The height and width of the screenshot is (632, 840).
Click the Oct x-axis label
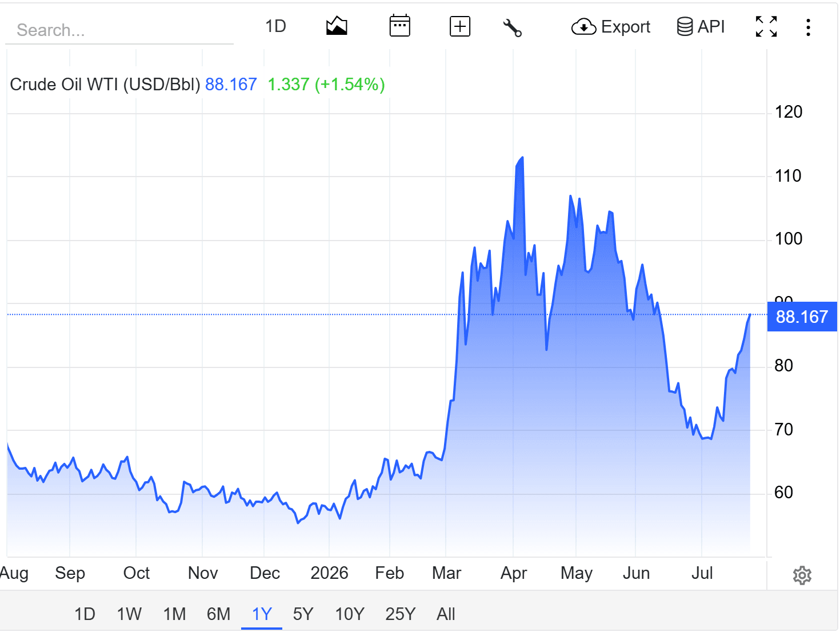coord(136,573)
